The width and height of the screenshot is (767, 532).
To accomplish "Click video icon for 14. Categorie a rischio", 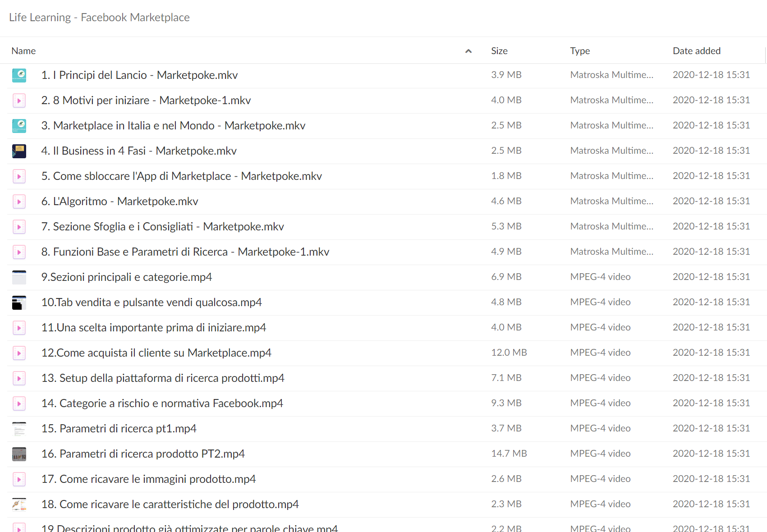I will click(19, 404).
